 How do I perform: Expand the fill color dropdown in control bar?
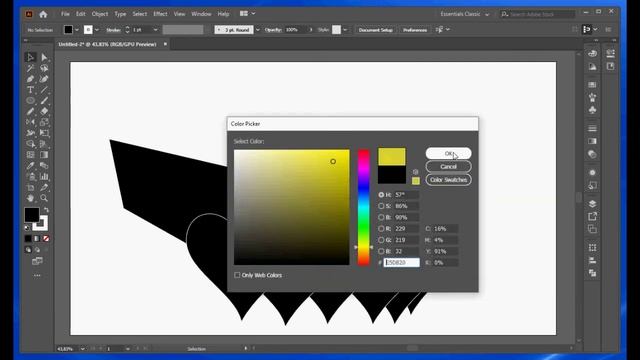[77, 30]
